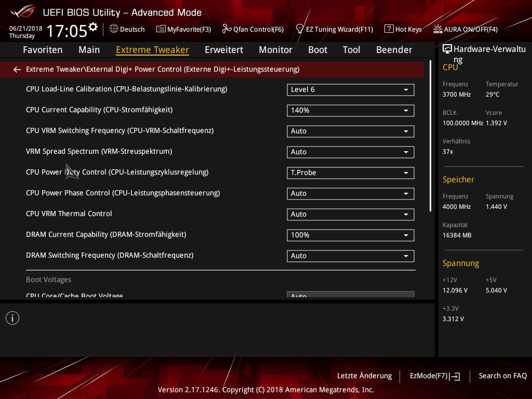The width and height of the screenshot is (532, 399).
Task: Click the Speicher heading in sidebar
Action: (458, 179)
